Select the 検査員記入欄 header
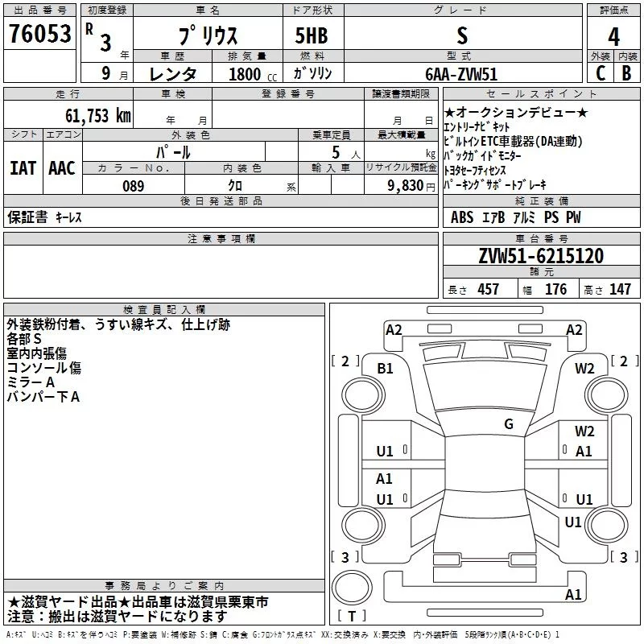644x644 pixels. click(164, 310)
